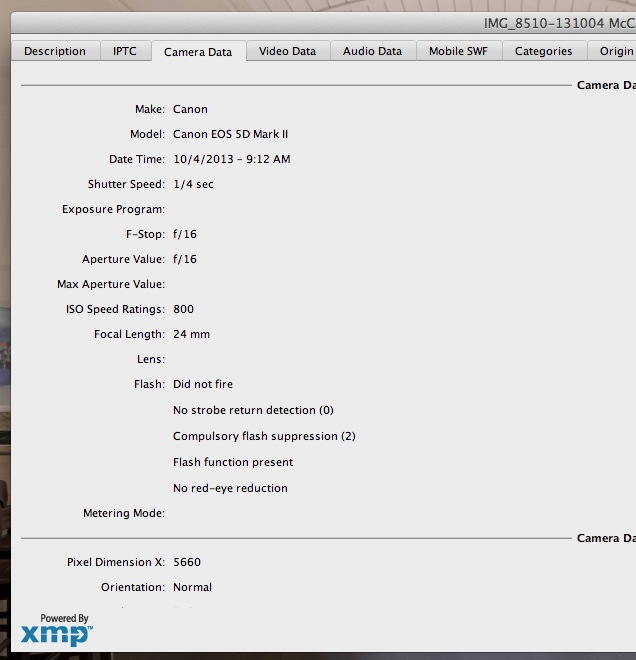
Task: Switch to the Description tab
Action: pos(55,51)
